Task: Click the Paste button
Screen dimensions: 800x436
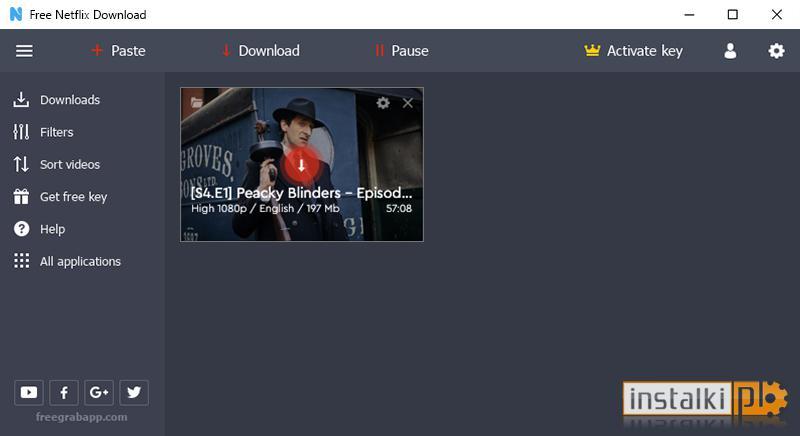Action: coord(118,50)
